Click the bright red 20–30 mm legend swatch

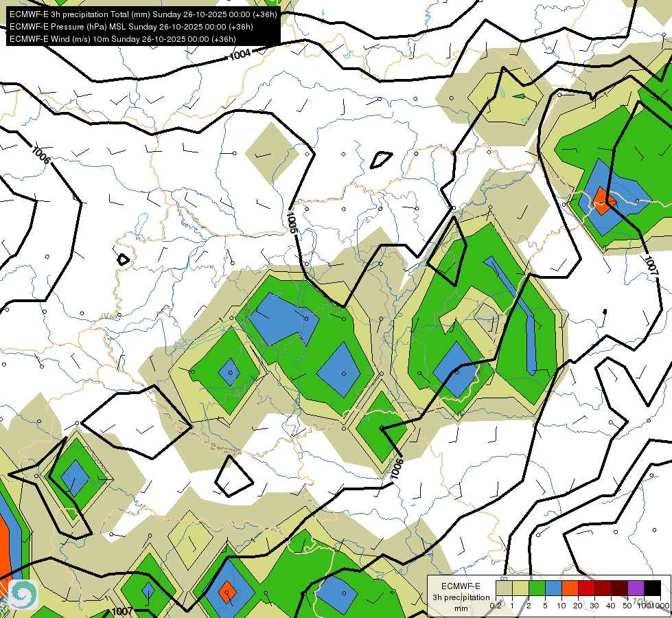pos(586,588)
